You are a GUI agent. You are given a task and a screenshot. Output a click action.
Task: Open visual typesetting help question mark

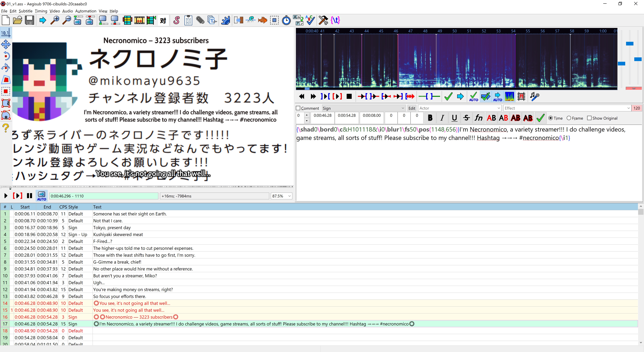click(x=6, y=128)
